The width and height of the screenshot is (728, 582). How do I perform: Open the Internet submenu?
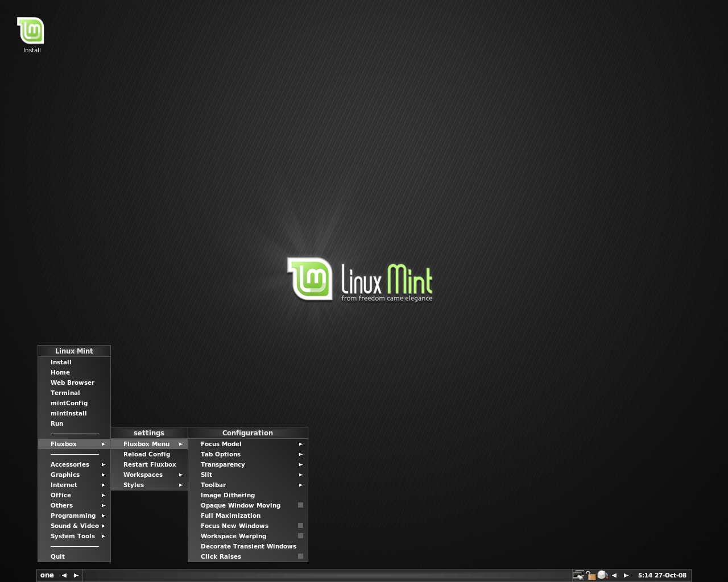[x=74, y=485]
